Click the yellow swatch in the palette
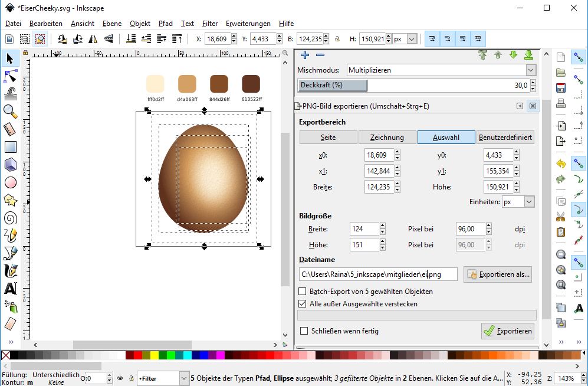Viewport: 588px width, 386px height. click(x=155, y=355)
